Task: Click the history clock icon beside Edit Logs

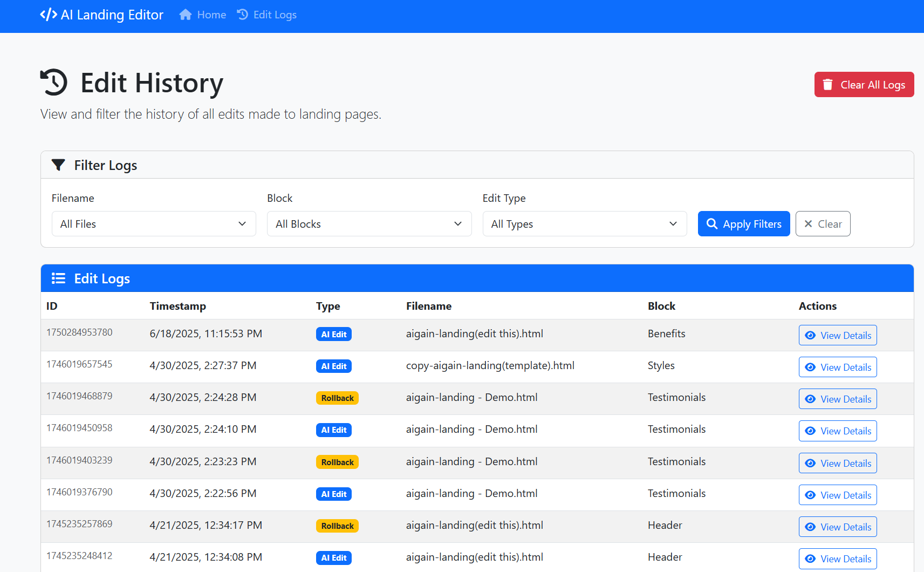Action: click(x=243, y=15)
